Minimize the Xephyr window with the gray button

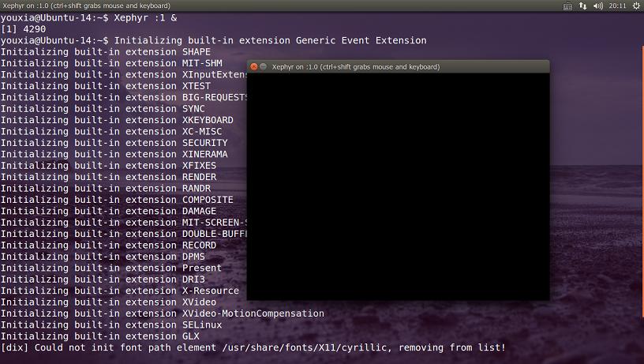point(264,66)
